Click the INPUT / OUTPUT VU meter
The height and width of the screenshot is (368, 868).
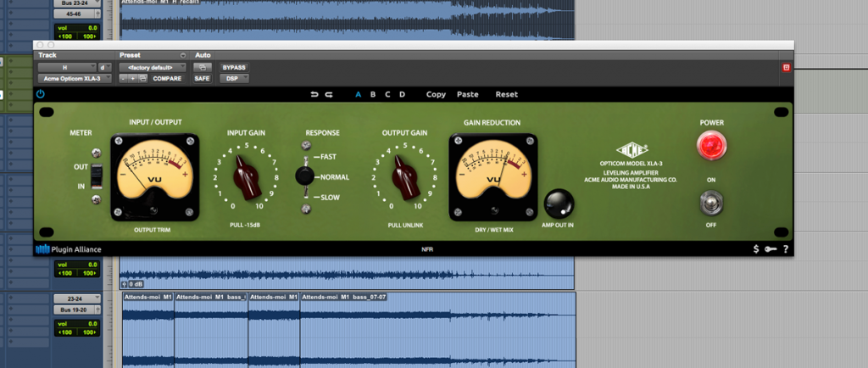(155, 177)
